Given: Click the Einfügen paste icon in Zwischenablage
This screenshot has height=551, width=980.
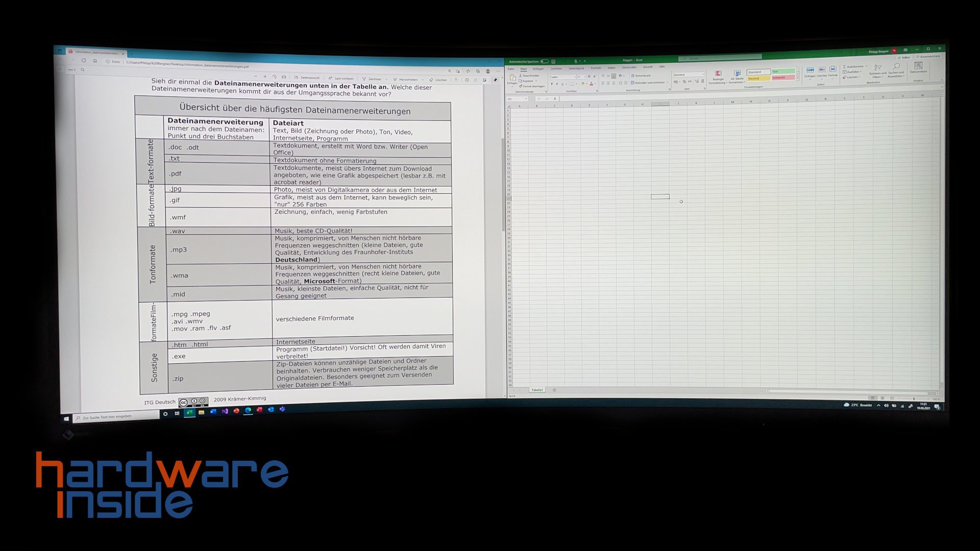Looking at the screenshot, I should pyautogui.click(x=512, y=78).
